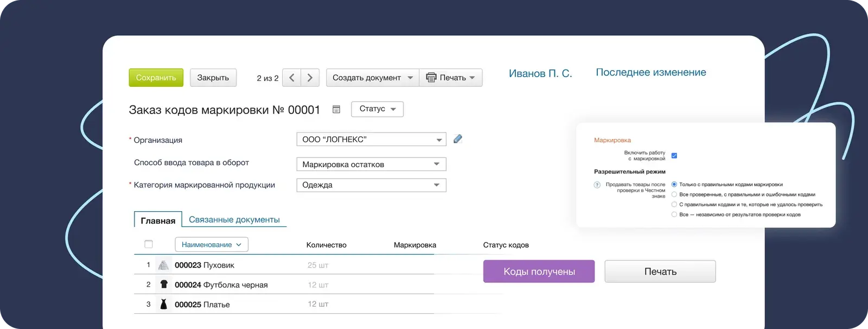The height and width of the screenshot is (329, 868).
Task: Click the 12 шт quantity for Платье
Action: [x=318, y=304]
